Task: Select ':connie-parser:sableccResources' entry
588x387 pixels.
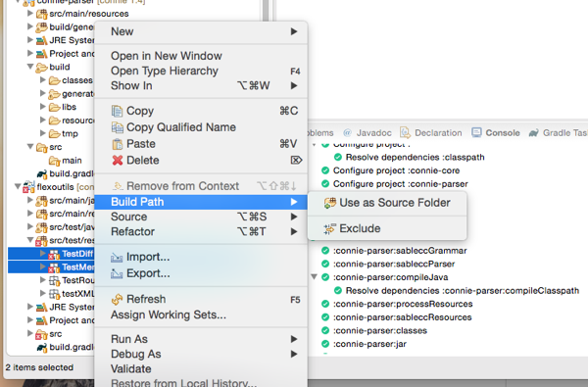Action: tap(403, 317)
